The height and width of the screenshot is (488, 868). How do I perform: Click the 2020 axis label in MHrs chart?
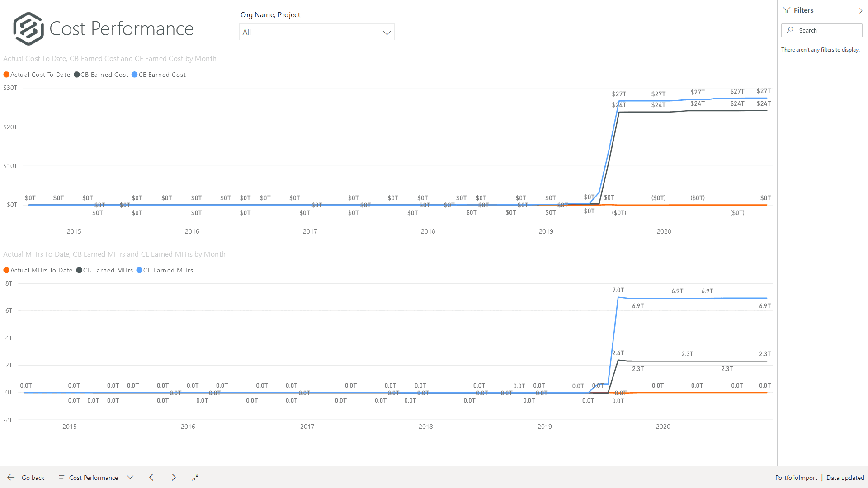[663, 427]
